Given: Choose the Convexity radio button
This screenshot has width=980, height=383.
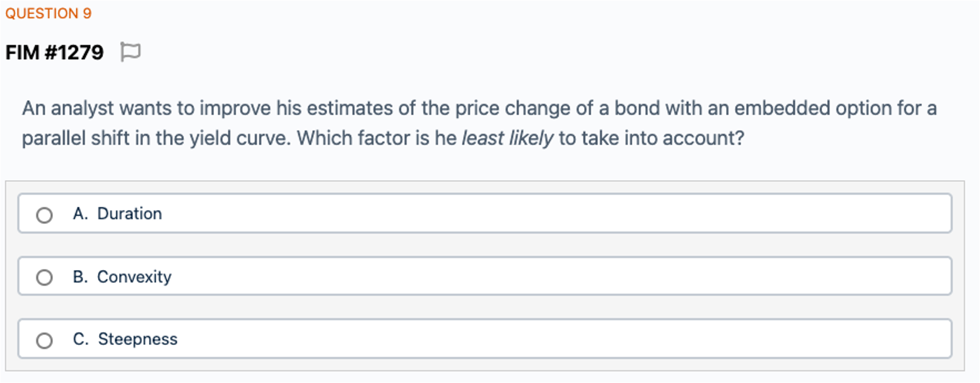Looking at the screenshot, I should click(x=44, y=278).
